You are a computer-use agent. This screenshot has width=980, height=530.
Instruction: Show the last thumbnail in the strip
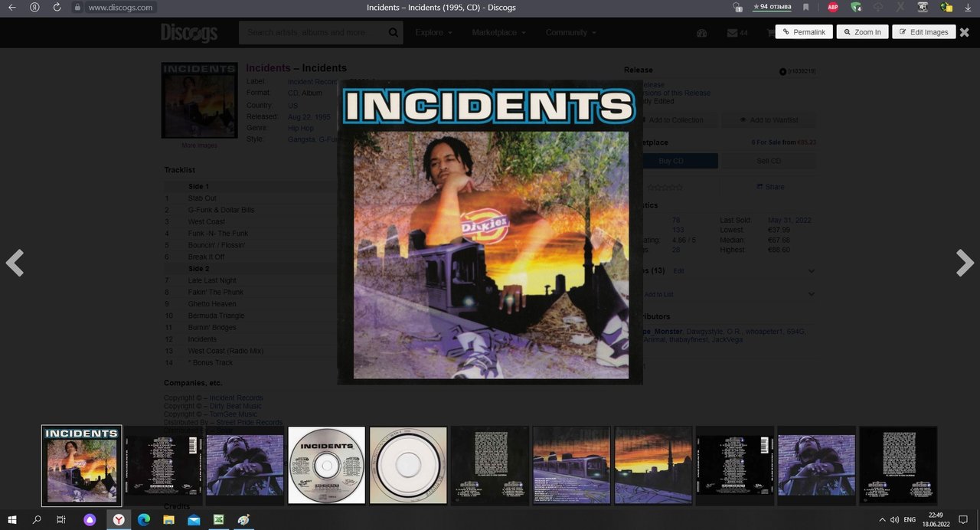[898, 465]
